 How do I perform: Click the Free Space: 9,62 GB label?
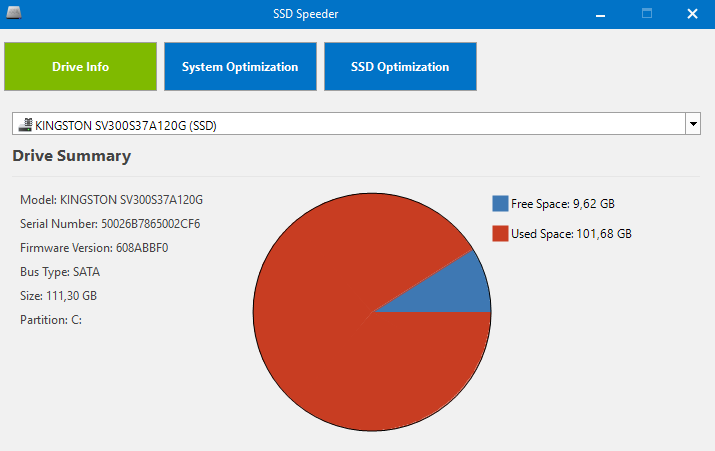pos(563,204)
